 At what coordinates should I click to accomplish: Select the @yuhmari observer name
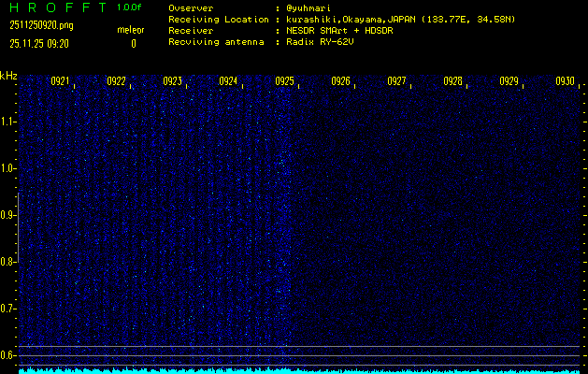tap(308, 7)
